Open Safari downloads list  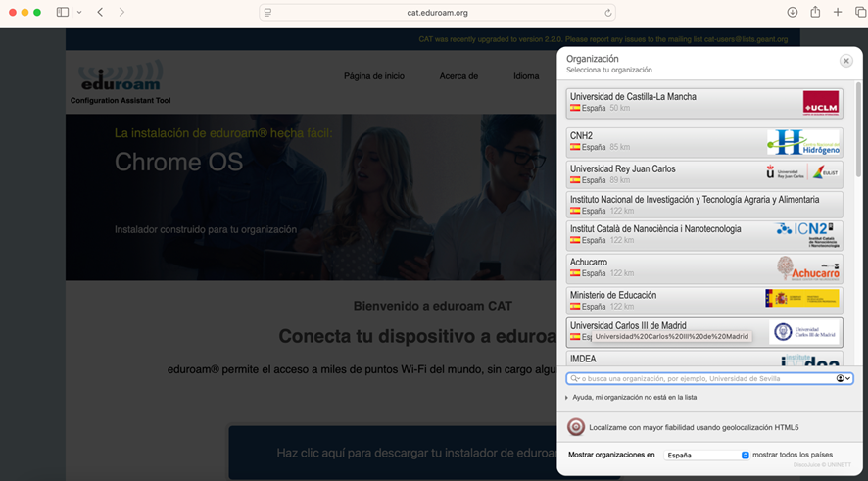click(792, 12)
